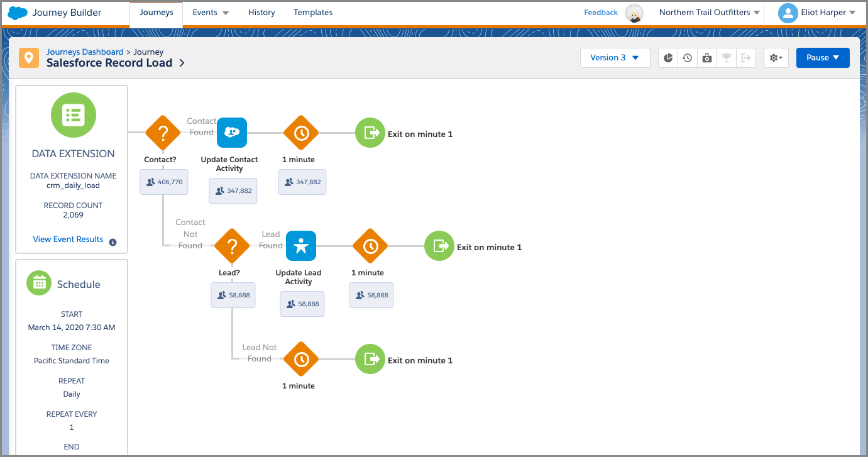Click the Lead? decision split diamond
Image resolution: width=868 pixels, height=457 pixels.
[232, 246]
